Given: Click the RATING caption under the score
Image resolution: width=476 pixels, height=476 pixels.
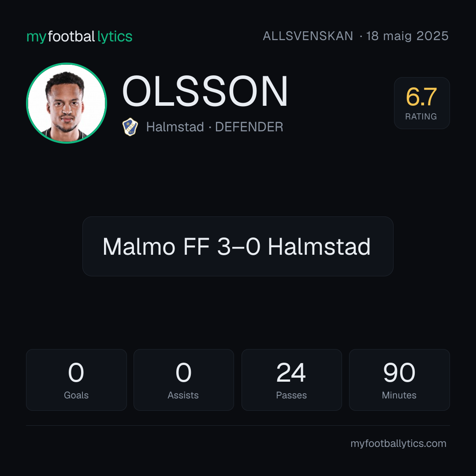Looking at the screenshot, I should coord(421,116).
